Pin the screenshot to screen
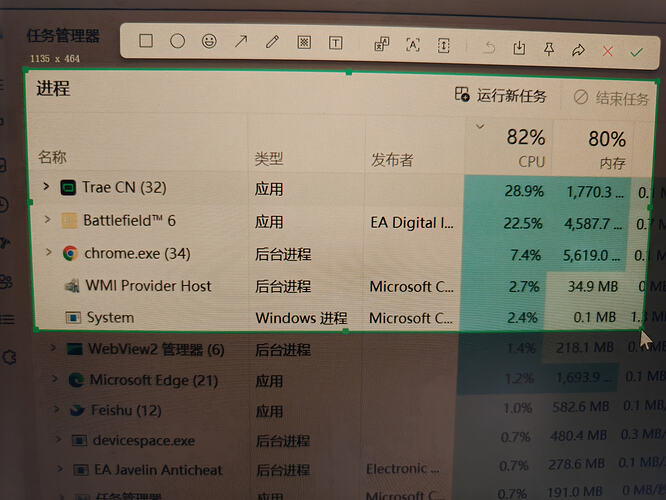This screenshot has width=666, height=500. [x=549, y=49]
